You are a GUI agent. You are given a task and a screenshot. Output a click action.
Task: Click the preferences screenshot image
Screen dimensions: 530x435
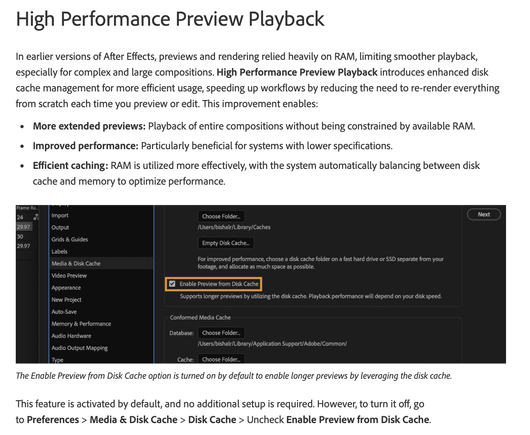[261, 284]
